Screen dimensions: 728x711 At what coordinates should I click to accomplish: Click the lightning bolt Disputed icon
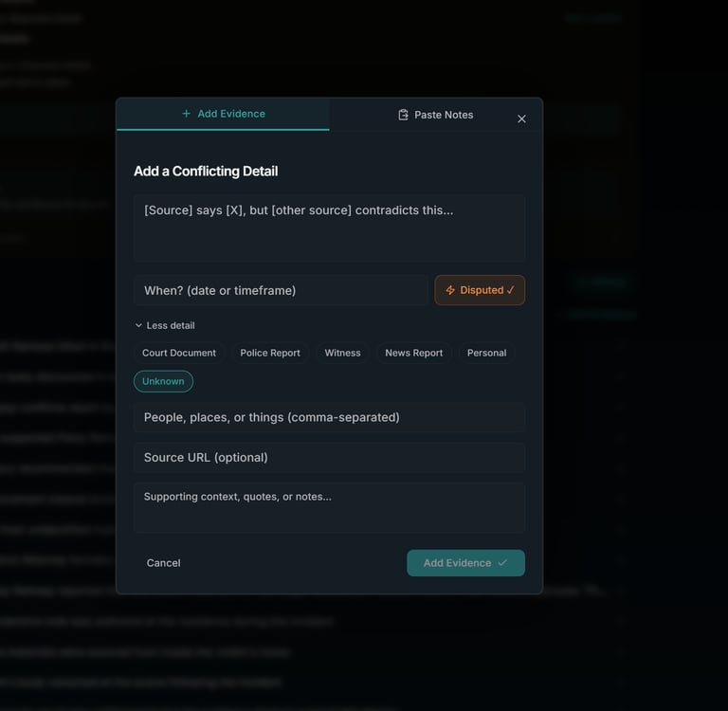pyautogui.click(x=450, y=290)
